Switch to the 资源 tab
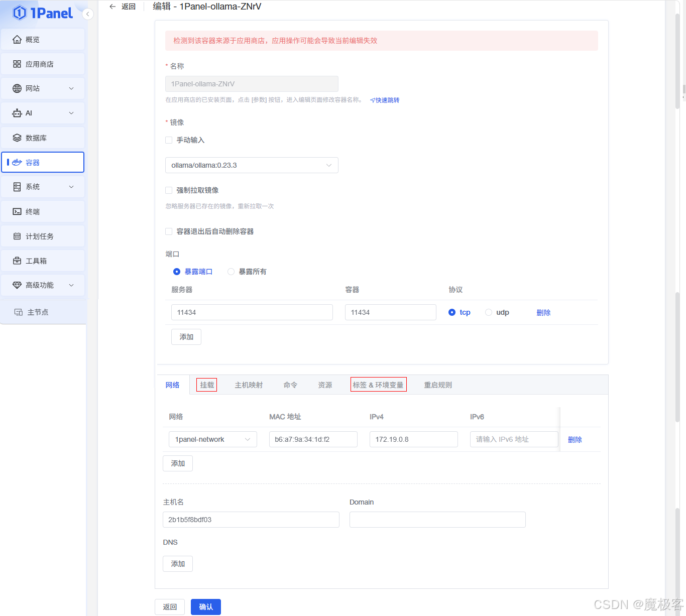 coord(325,385)
